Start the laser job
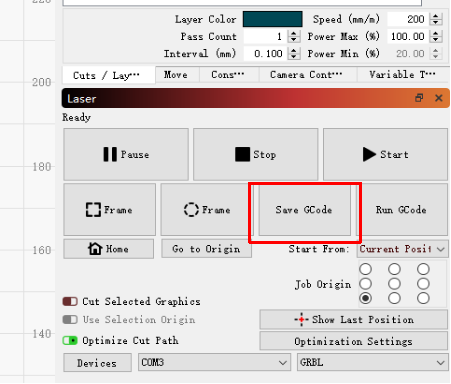Image resolution: width=451 pixels, height=384 pixels. 385,155
